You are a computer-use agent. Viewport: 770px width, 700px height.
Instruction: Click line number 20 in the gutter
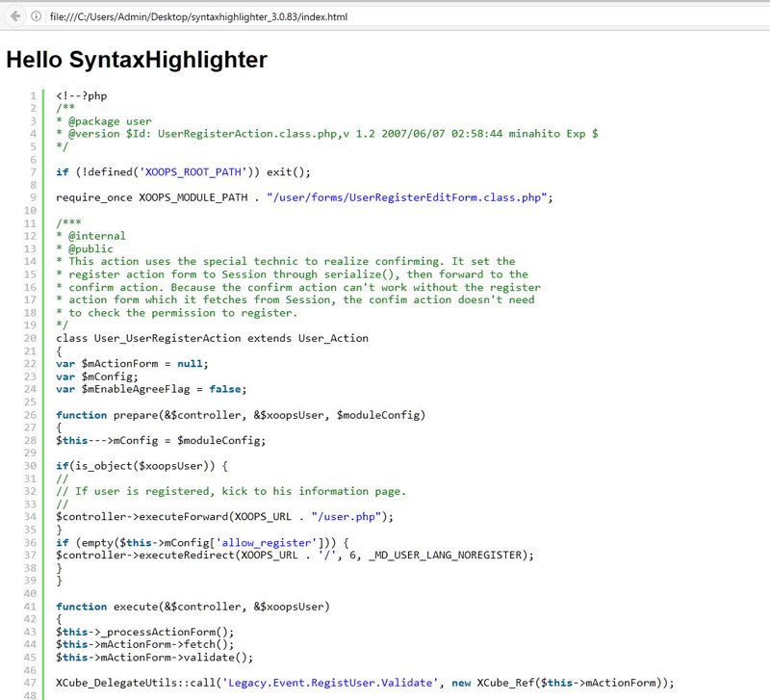(x=31, y=338)
